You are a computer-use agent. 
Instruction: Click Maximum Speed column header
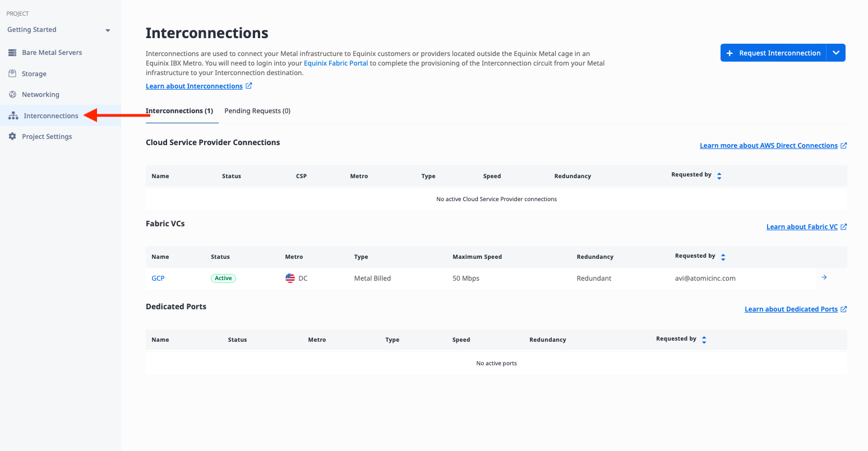point(477,257)
